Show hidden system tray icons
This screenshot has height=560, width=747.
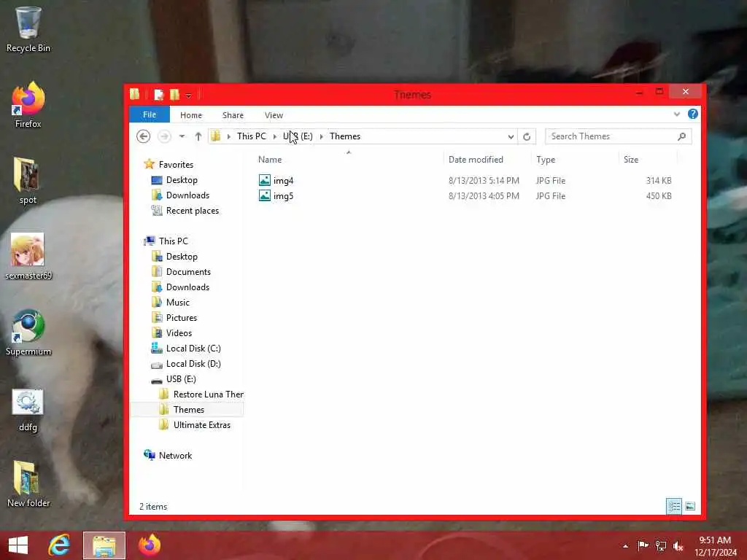pyautogui.click(x=625, y=546)
